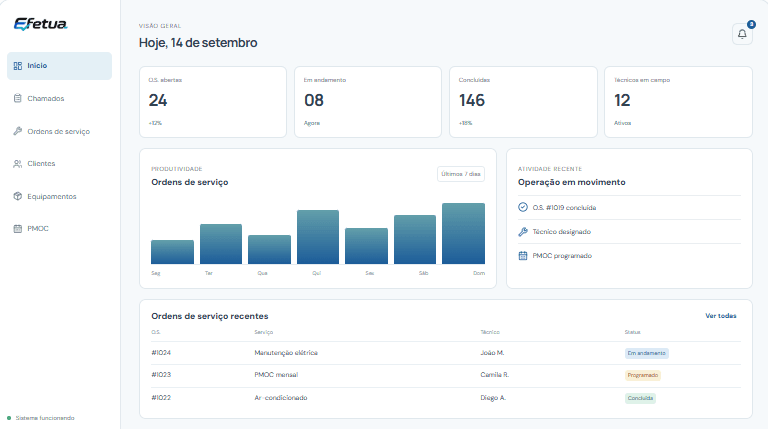The width and height of the screenshot is (768, 429).
Task: Click the Qui bar in the chart
Action: pos(318,237)
